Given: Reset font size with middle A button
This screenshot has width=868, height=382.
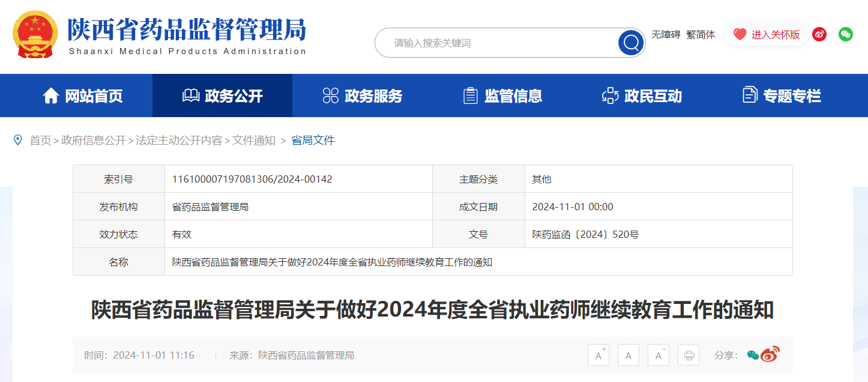Looking at the screenshot, I should pos(628,355).
